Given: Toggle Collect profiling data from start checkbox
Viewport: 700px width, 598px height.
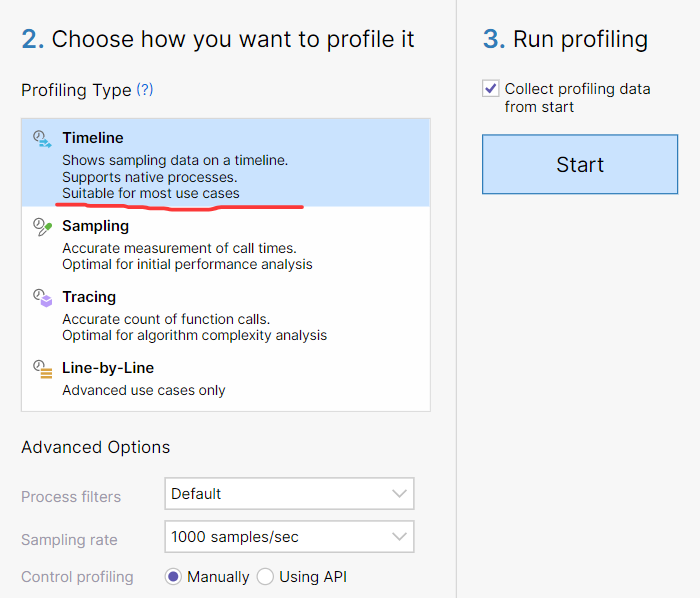Looking at the screenshot, I should (491, 89).
